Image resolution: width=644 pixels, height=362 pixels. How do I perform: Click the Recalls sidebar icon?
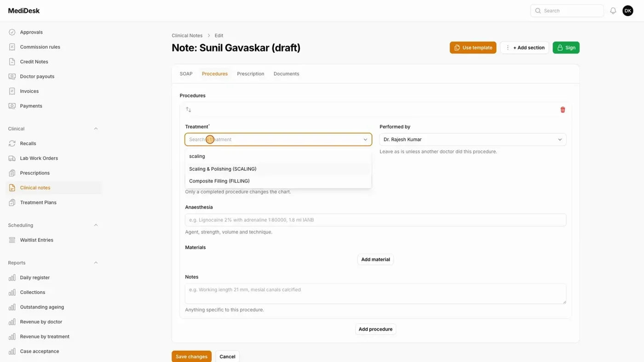tap(12, 143)
